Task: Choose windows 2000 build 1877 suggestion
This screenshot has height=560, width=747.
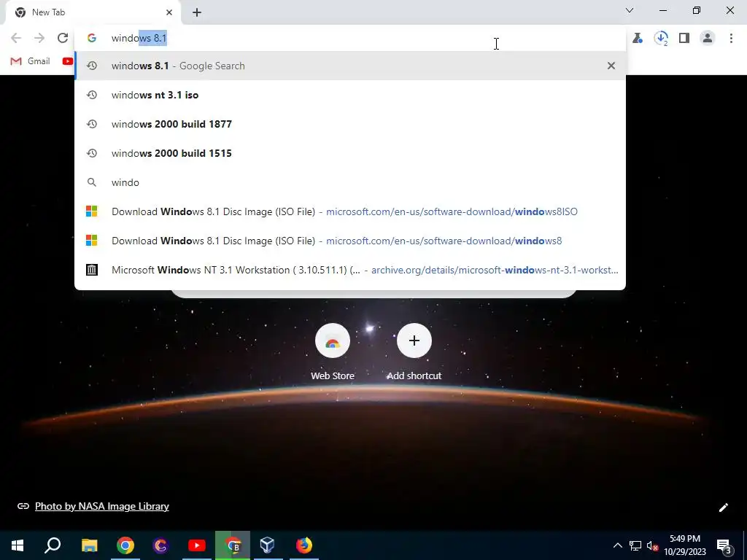Action: pos(350,124)
